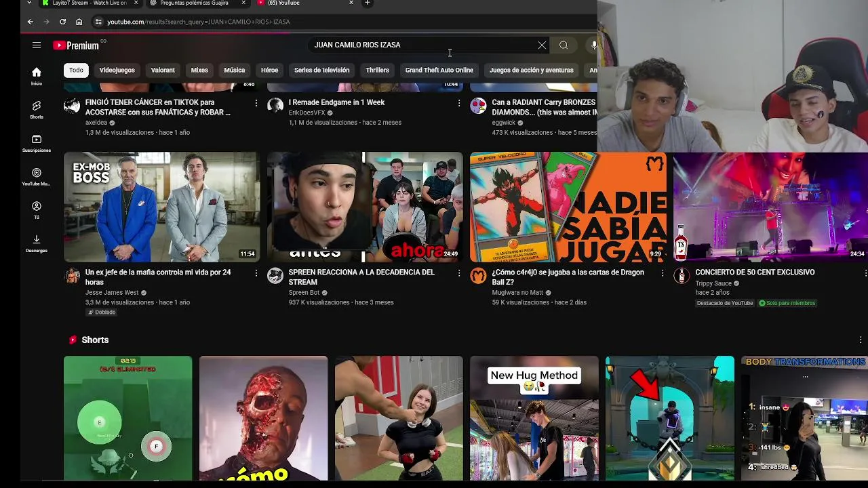Reload the browser page

click(x=62, y=22)
